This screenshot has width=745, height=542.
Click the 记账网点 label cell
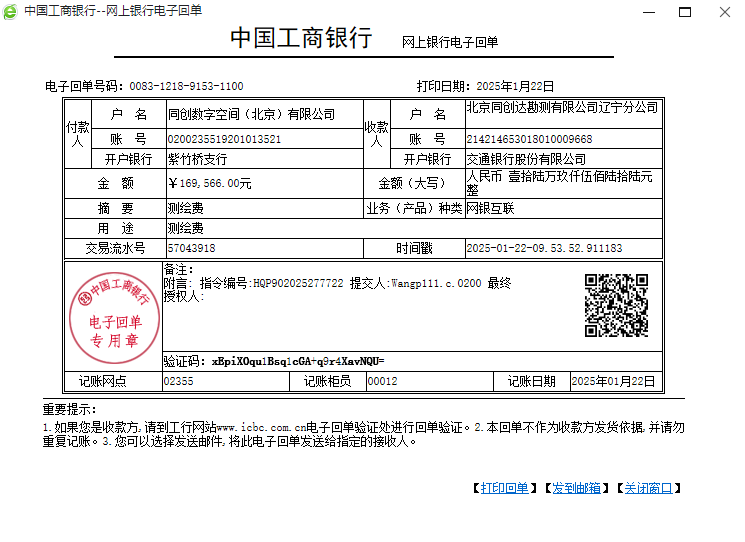click(x=114, y=381)
